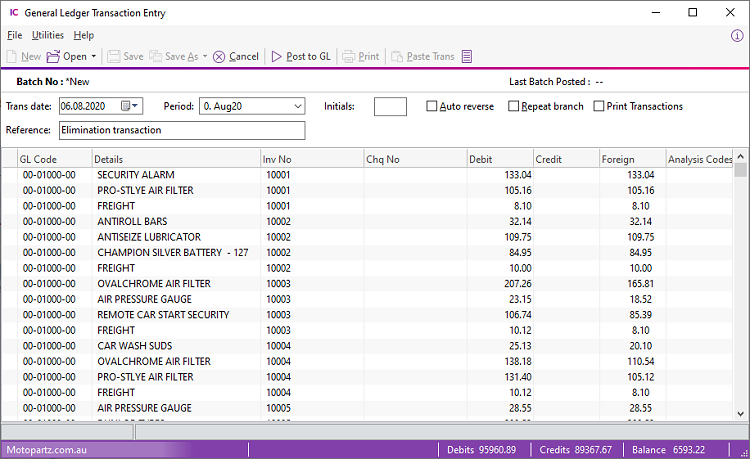The height and width of the screenshot is (459, 750).
Task: Click the purple notes icon after Paste Trans
Action: click(x=467, y=57)
